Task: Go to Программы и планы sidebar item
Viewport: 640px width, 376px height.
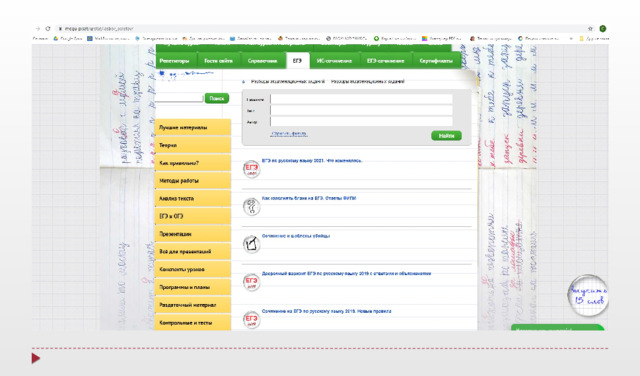Action: tap(193, 287)
